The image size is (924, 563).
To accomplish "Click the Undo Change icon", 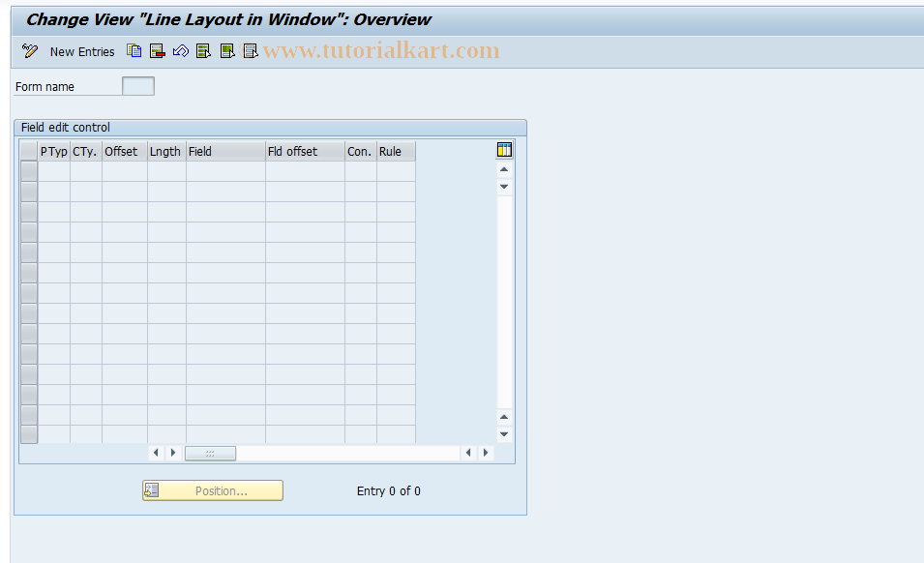I will 180,51.
